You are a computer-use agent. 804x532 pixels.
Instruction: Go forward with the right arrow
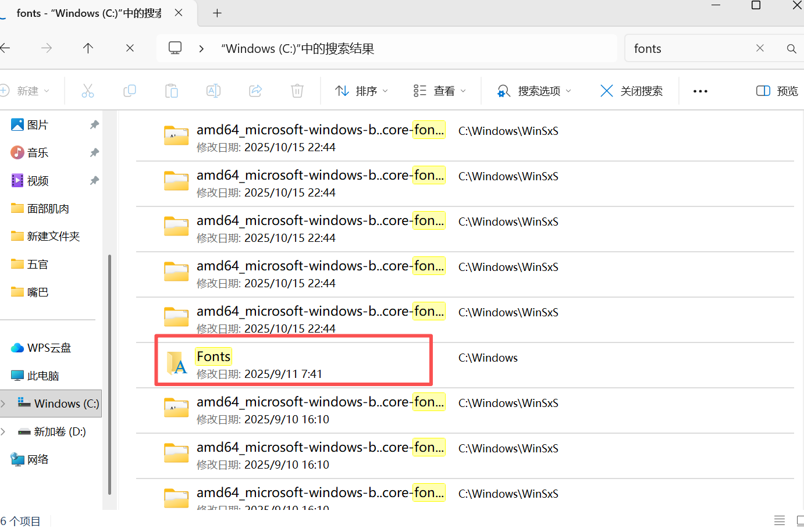(x=47, y=48)
